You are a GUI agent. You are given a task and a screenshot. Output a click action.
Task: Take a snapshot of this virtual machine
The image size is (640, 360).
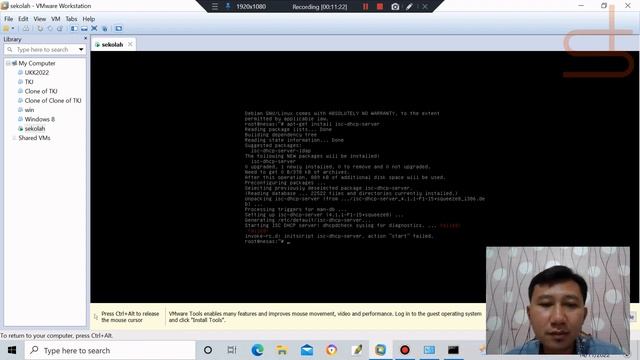[x=40, y=29]
